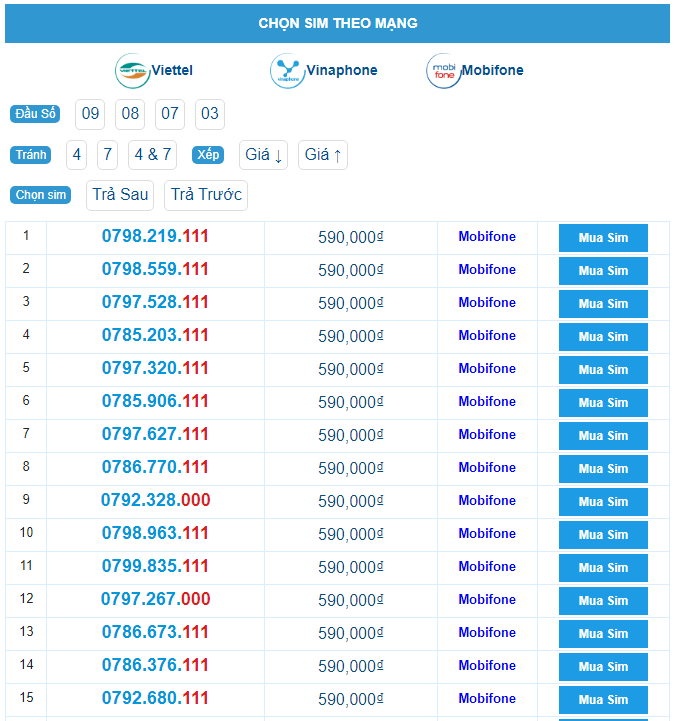Sort by price descending (Giá ↓)
675x721 pixels.
pyautogui.click(x=263, y=155)
